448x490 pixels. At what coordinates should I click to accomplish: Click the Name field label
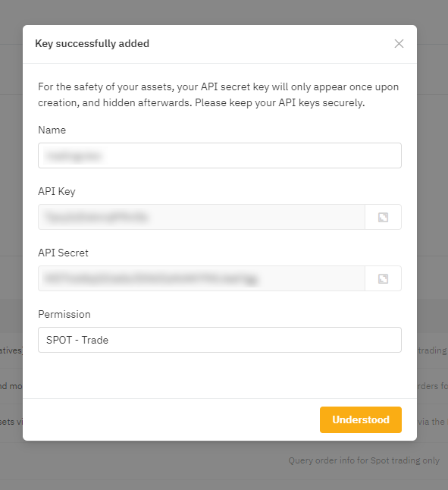tap(52, 130)
